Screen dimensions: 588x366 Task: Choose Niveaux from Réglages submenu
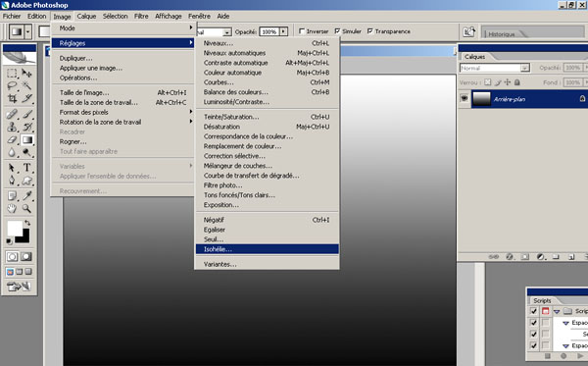coord(267,43)
